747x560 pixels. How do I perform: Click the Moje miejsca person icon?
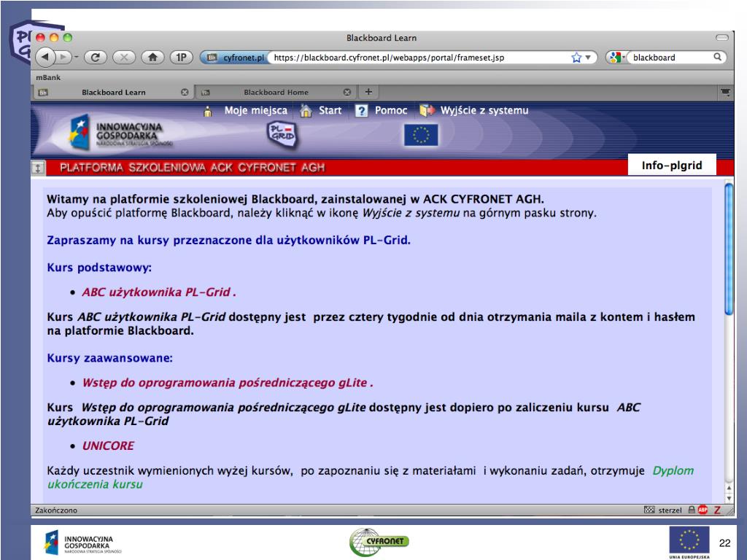click(x=208, y=112)
